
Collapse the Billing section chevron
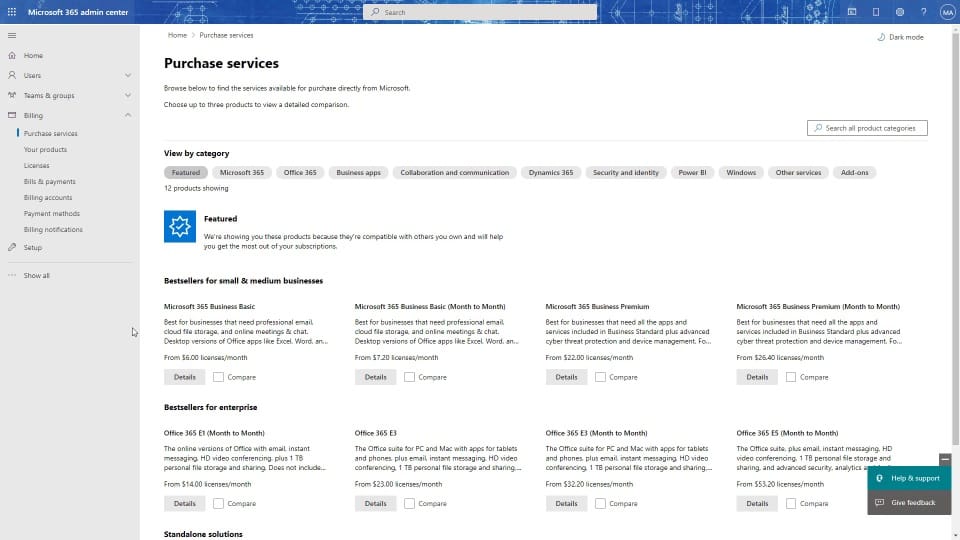point(127,115)
